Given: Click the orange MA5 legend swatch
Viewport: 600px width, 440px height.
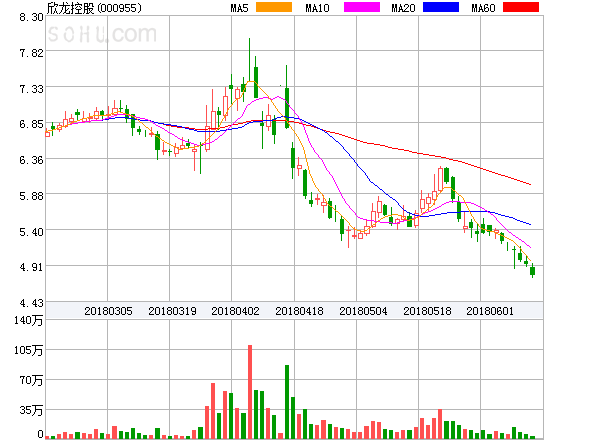Looking at the screenshot, I should 274,7.
